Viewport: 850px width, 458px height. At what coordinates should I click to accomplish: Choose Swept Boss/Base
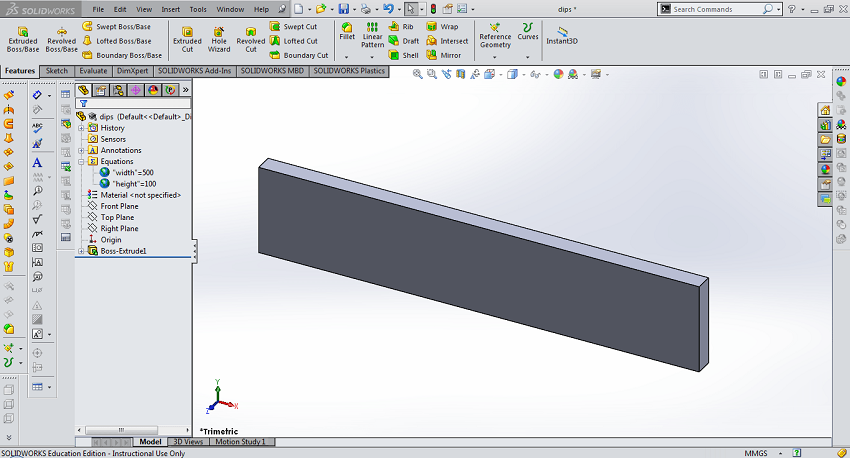pyautogui.click(x=117, y=27)
